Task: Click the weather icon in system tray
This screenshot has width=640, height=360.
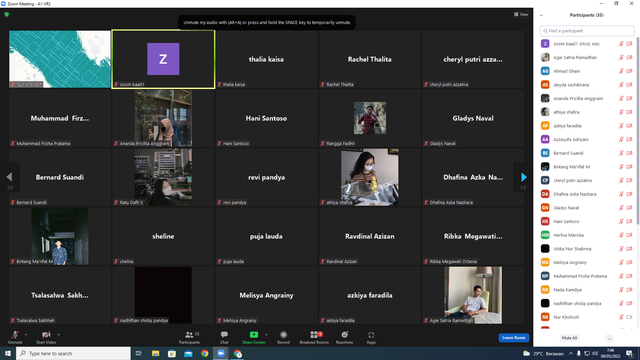Action: (x=527, y=353)
